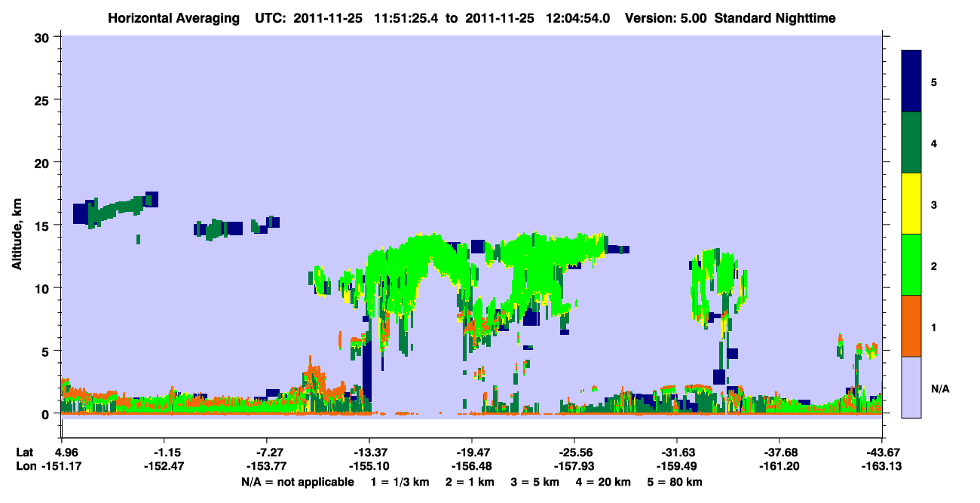
Task: Click the colorbar label 1
Action: pyautogui.click(x=934, y=327)
